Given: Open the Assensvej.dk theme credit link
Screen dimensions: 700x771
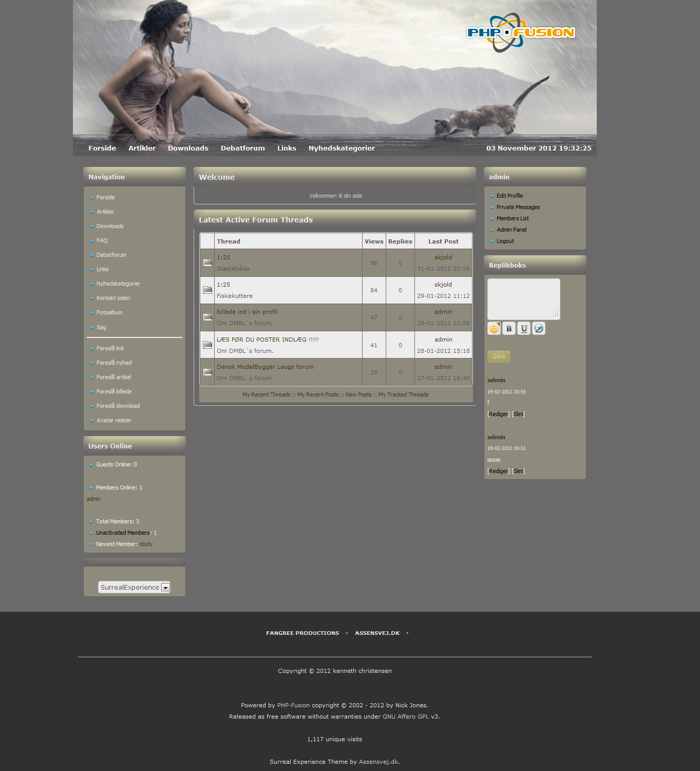Looking at the screenshot, I should pos(379,762).
